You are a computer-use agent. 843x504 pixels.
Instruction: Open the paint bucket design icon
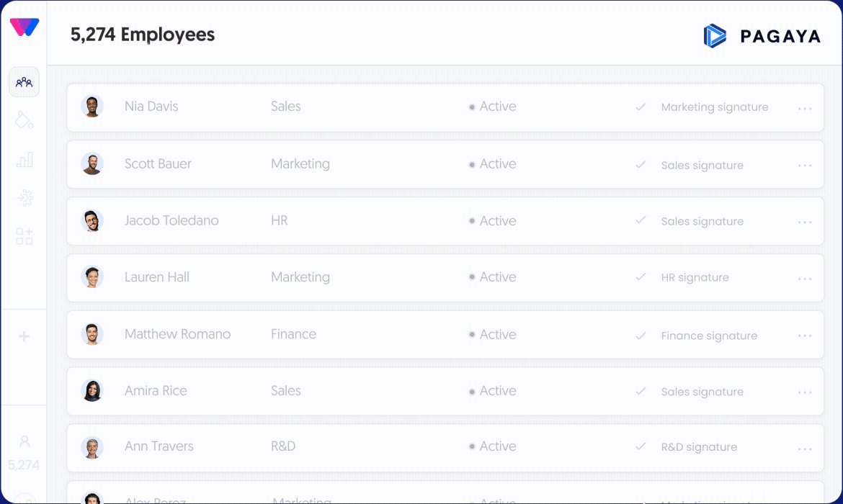tap(24, 120)
